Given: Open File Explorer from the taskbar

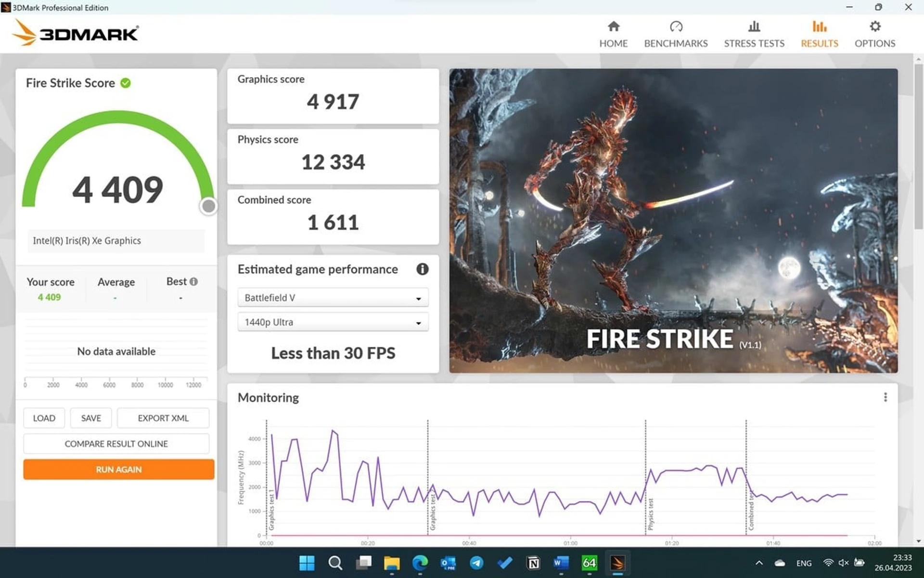Looking at the screenshot, I should tap(392, 563).
